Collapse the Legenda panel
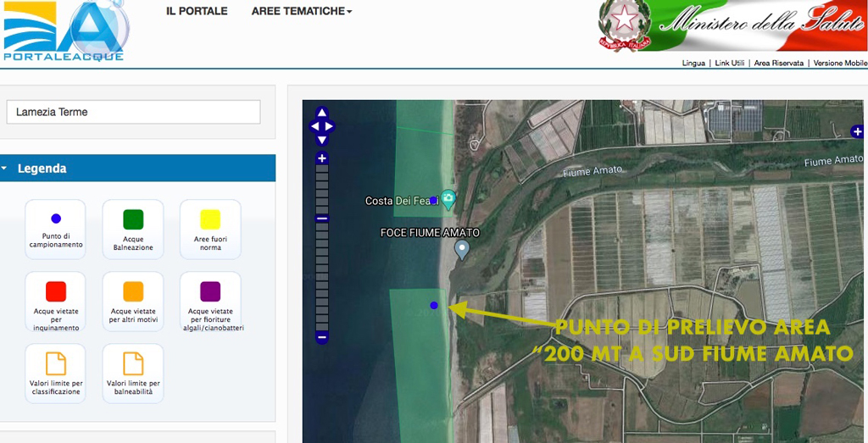The image size is (868, 443). coord(5,169)
